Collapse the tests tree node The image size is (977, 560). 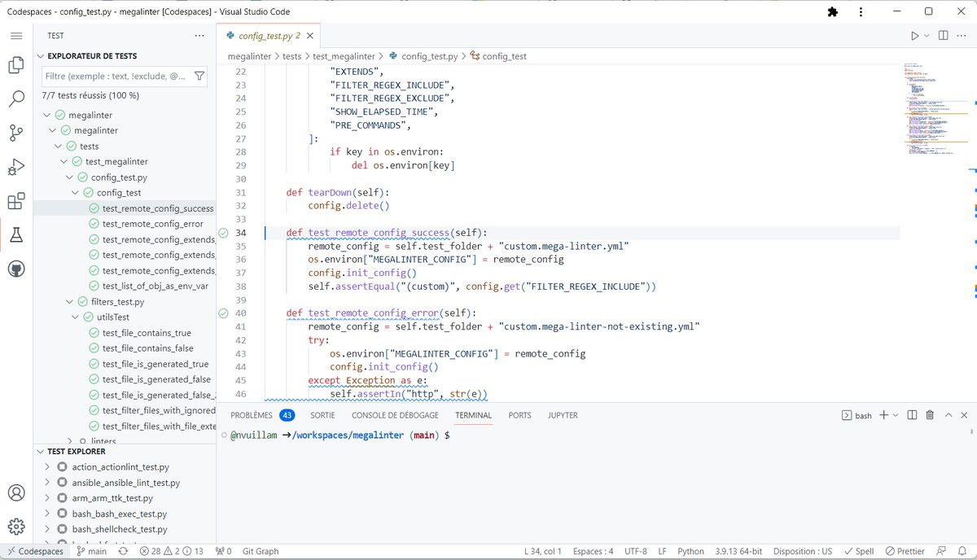click(x=59, y=146)
